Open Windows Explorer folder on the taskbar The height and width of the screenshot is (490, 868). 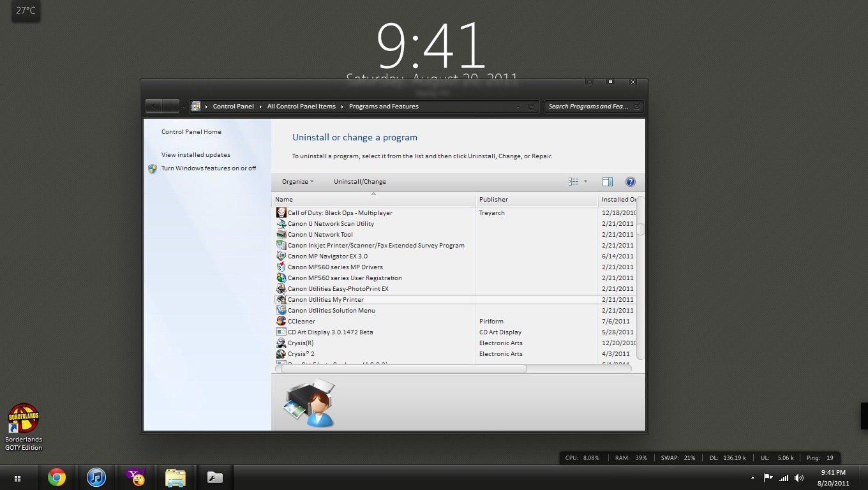pos(175,477)
